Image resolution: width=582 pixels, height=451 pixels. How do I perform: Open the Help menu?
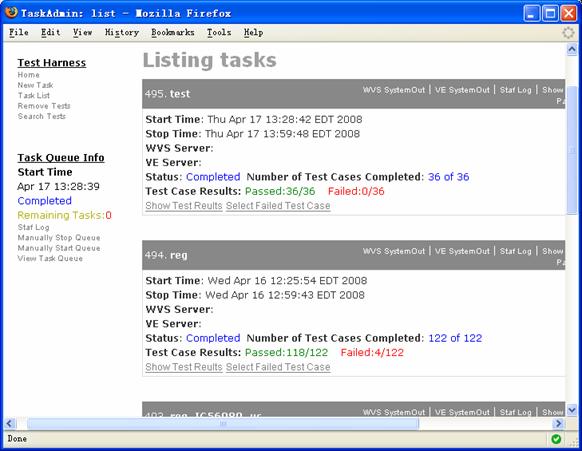(x=254, y=33)
